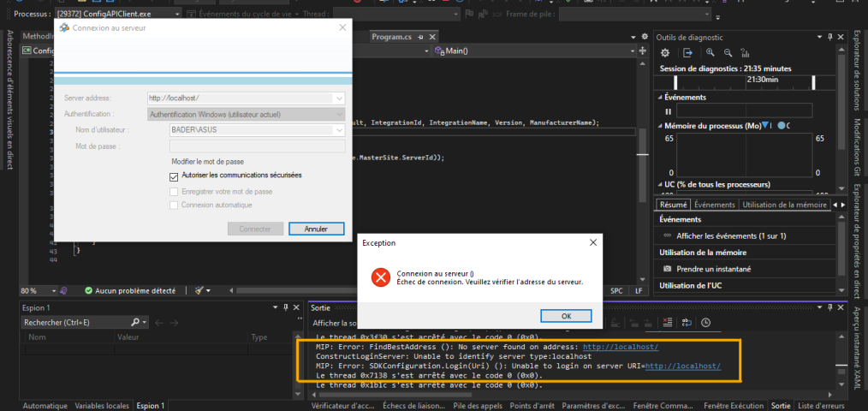Open the Processus ConfigAPIClient.exe dropdown

[175, 15]
